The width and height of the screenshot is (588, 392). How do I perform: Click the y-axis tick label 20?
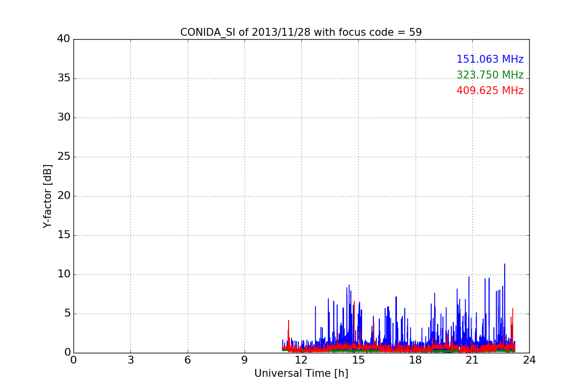(64, 196)
